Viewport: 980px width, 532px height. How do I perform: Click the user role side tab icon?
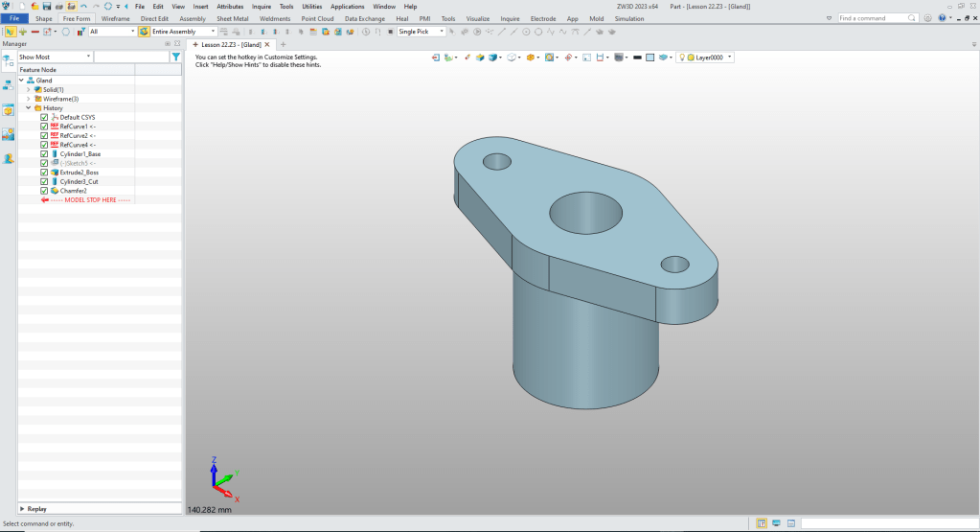click(9, 158)
